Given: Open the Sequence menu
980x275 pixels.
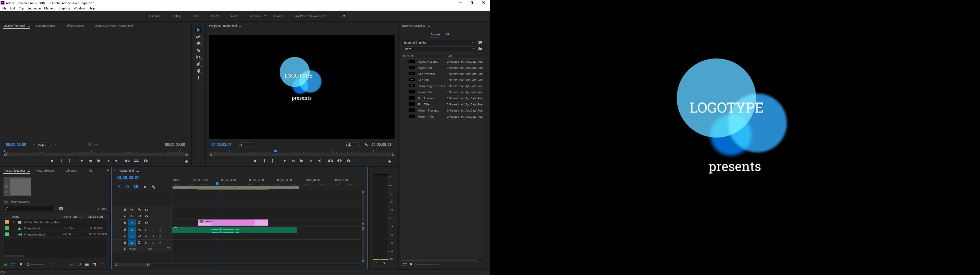Looking at the screenshot, I should (x=34, y=8).
